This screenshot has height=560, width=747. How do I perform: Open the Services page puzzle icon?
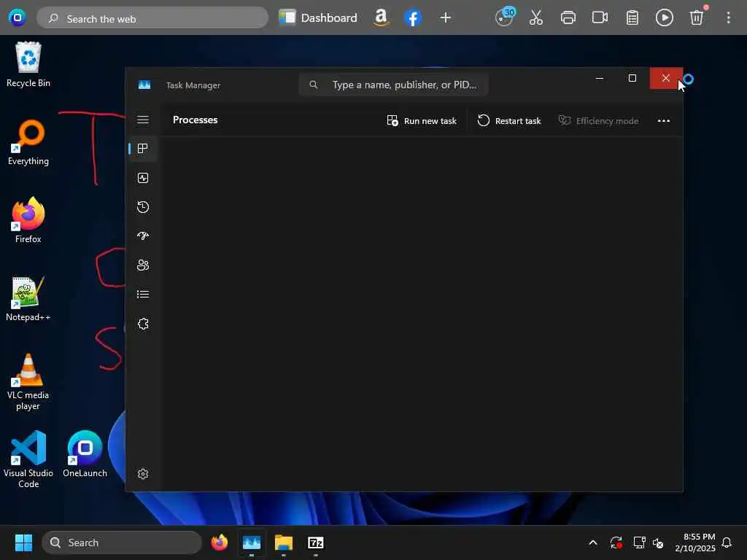(x=143, y=324)
